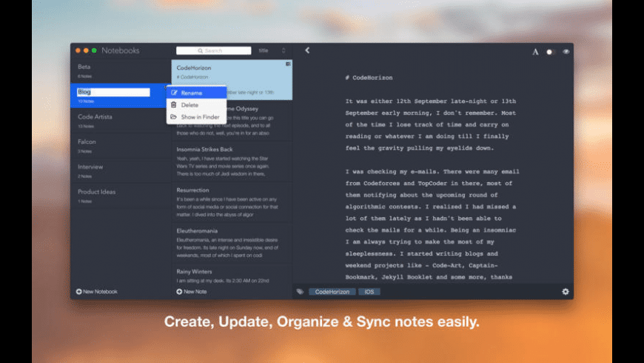Click the pencil icon next to Rename

[x=174, y=93]
